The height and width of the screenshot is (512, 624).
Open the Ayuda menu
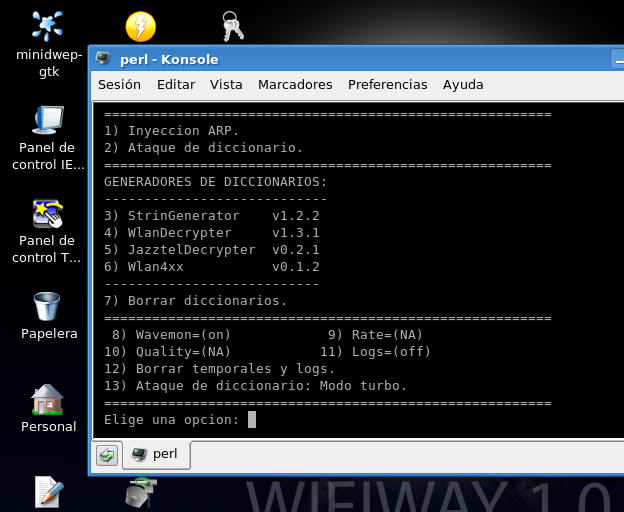tap(463, 85)
